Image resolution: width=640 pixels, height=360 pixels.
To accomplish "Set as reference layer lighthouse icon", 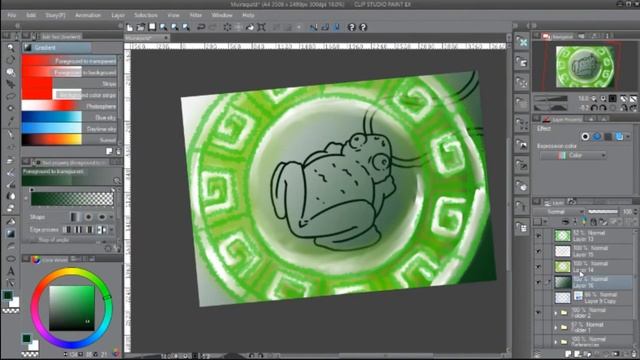I will [575, 222].
